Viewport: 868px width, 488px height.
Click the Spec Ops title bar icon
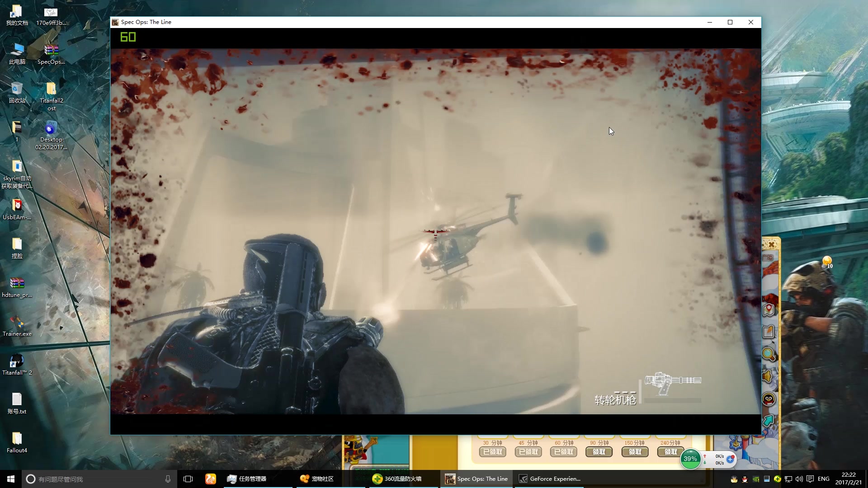tap(115, 22)
